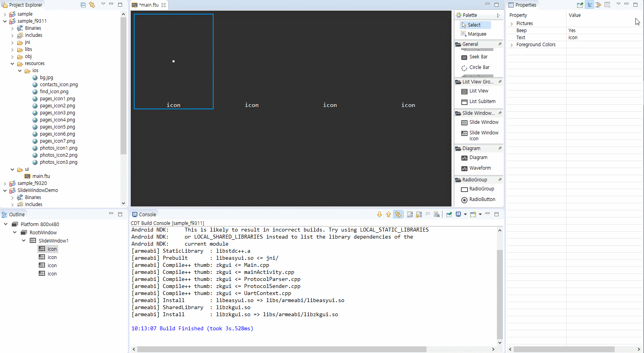The image size is (644, 353).
Task: Pick List View from the palette
Action: (x=475, y=91)
